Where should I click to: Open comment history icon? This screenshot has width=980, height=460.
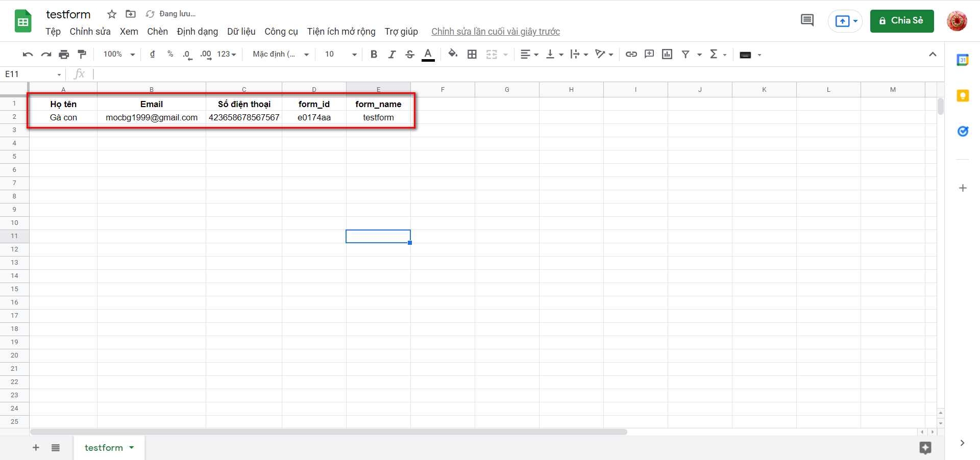click(807, 20)
